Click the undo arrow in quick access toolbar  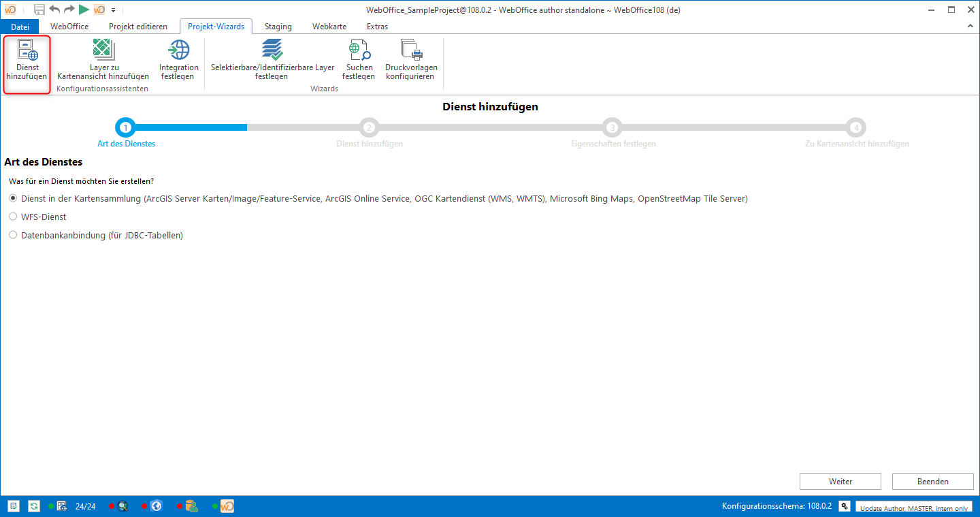pyautogui.click(x=54, y=10)
